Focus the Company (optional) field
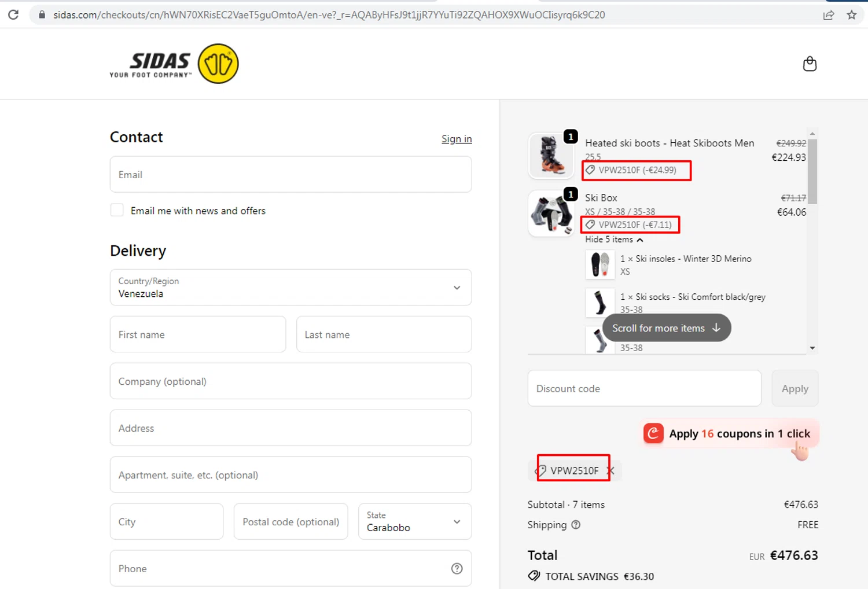The width and height of the screenshot is (868, 589). (290, 381)
